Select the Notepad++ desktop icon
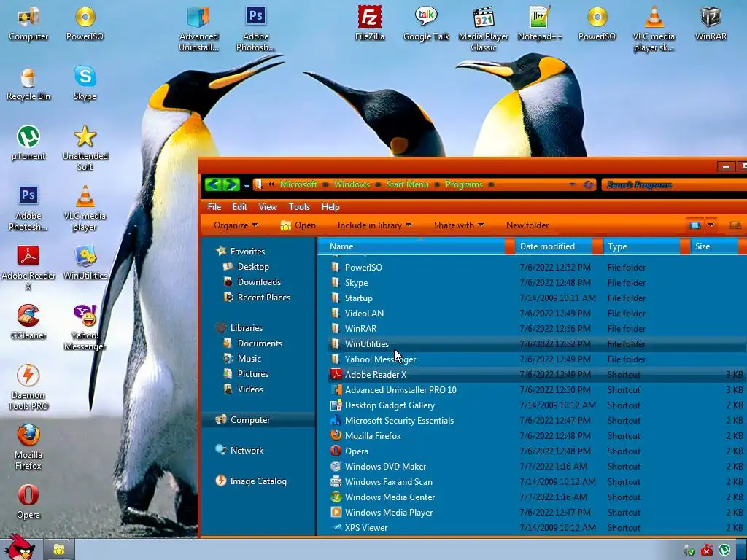Screen dimensions: 747x560 (x=540, y=23)
